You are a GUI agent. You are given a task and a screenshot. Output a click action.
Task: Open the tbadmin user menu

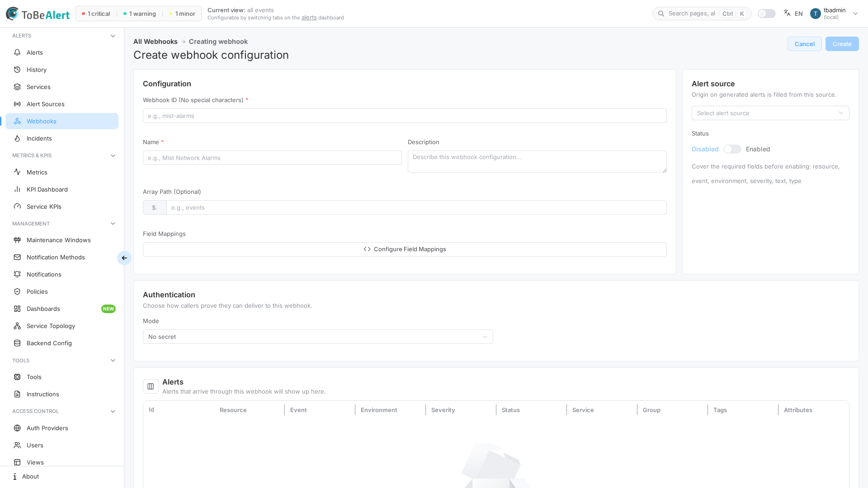pos(834,14)
